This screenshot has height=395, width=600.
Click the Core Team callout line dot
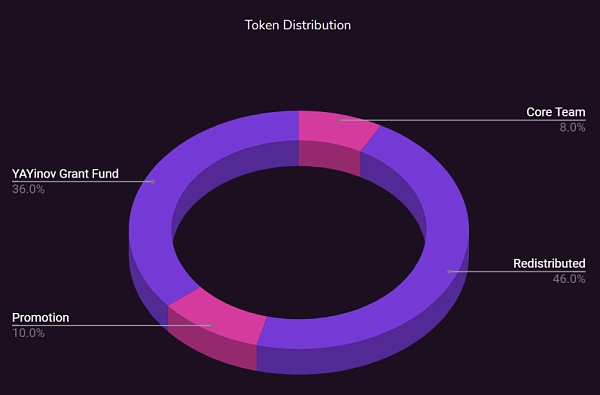click(339, 120)
